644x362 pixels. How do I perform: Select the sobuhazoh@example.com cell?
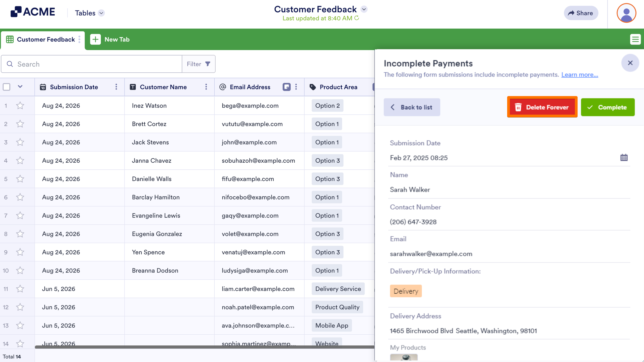click(259, 161)
